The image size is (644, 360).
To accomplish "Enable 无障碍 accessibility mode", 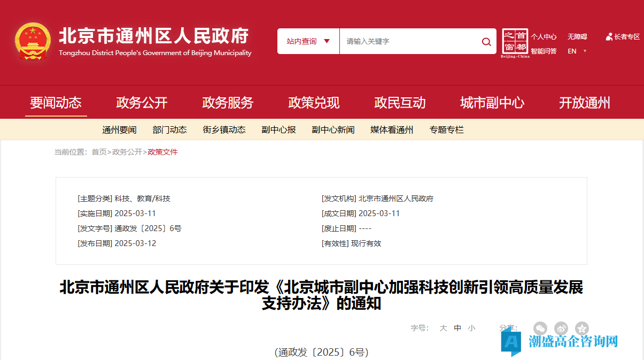I will coord(577,37).
